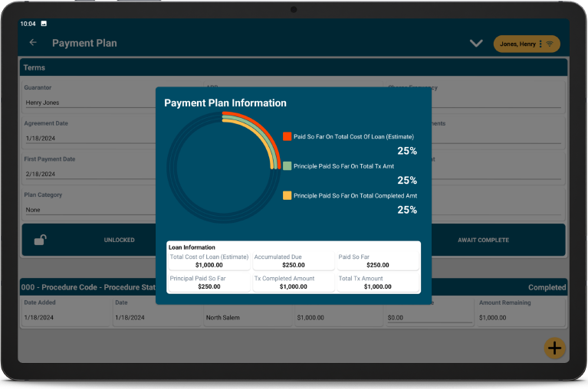The width and height of the screenshot is (588, 389).
Task: Click the notification icon in status bar
Action: pos(44,24)
